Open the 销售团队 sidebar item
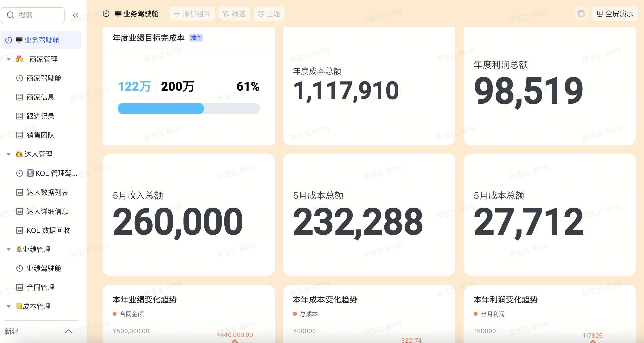The image size is (644, 343). (40, 135)
